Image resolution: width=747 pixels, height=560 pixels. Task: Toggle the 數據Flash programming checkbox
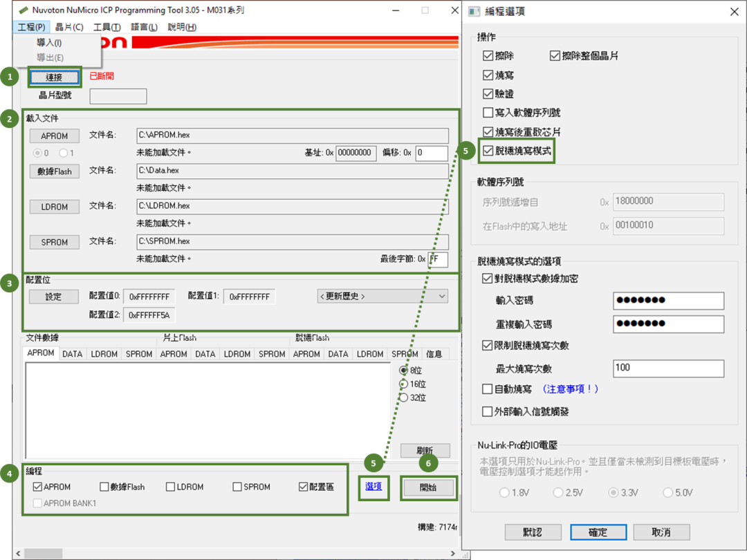[x=104, y=487]
